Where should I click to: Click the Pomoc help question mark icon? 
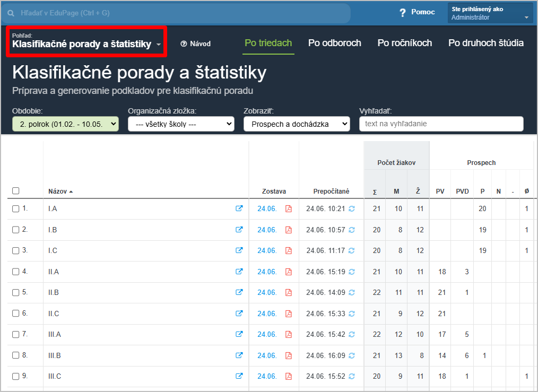click(x=403, y=13)
